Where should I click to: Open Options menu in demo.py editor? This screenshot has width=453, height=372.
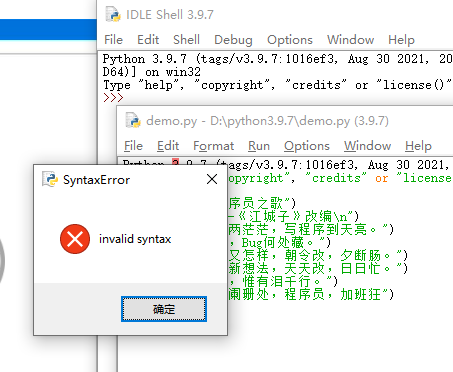(307, 146)
